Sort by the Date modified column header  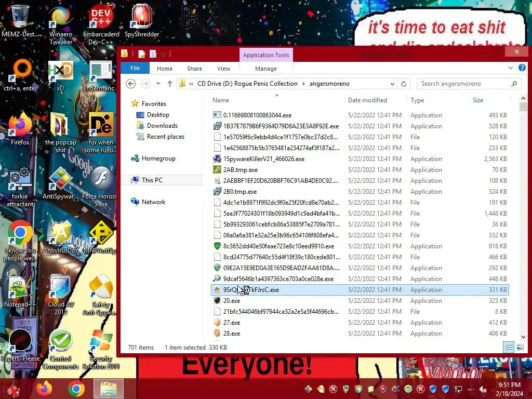coord(375,100)
